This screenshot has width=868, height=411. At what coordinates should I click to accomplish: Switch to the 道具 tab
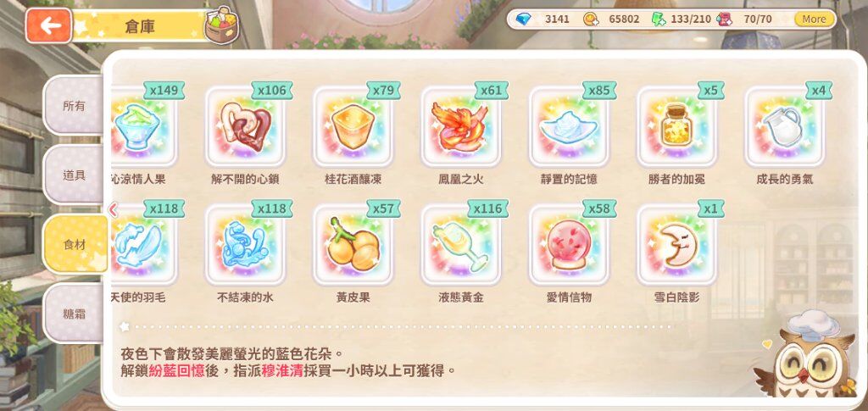75,175
